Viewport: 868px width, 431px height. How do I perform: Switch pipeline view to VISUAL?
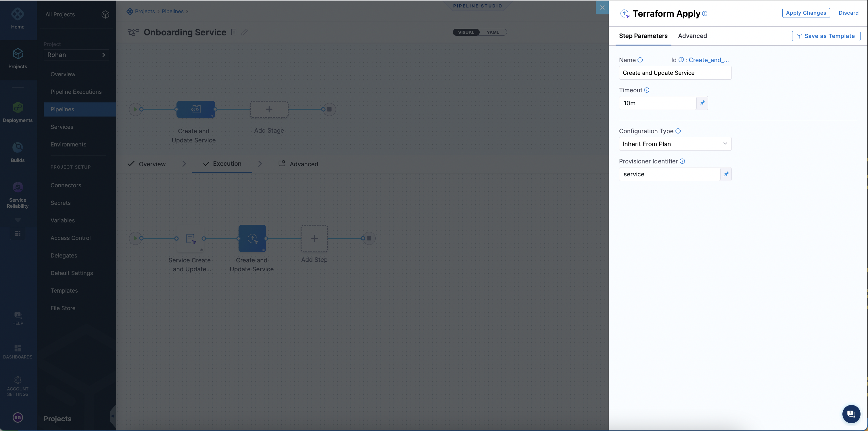pyautogui.click(x=466, y=33)
